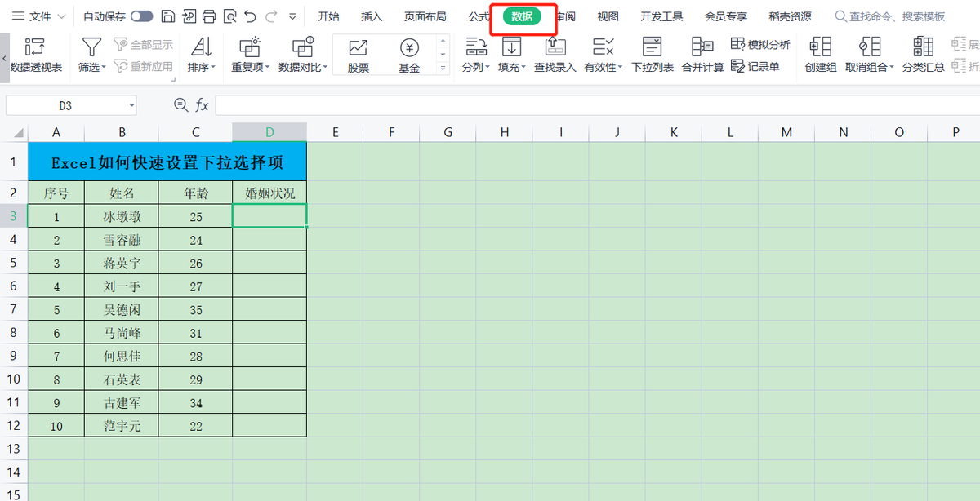Open the PivotTable (数据透视表) tool
Viewport: 980px width, 501px height.
pos(35,55)
